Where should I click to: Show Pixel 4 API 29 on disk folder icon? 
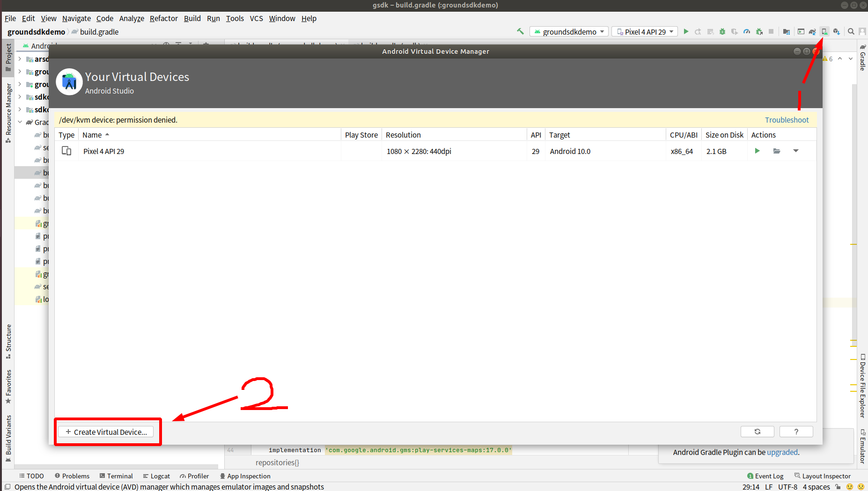777,151
